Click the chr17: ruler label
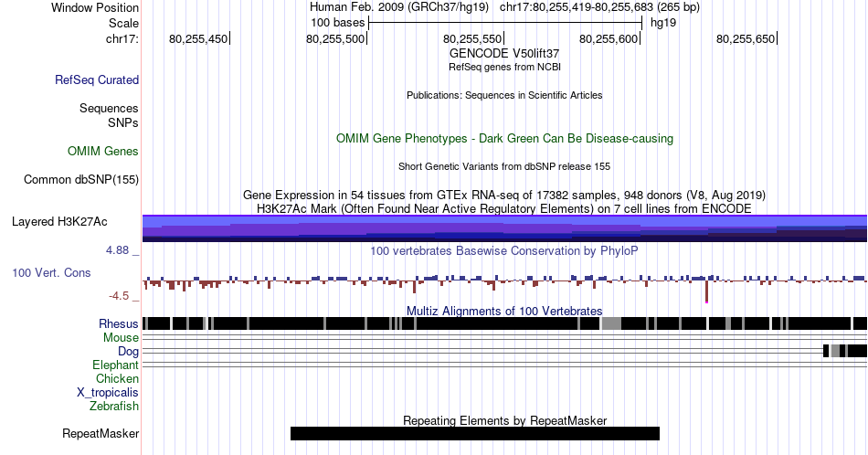 point(122,38)
